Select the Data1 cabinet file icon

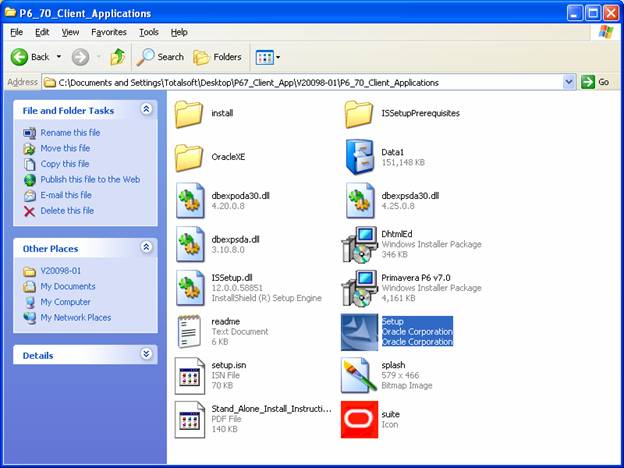point(360,157)
